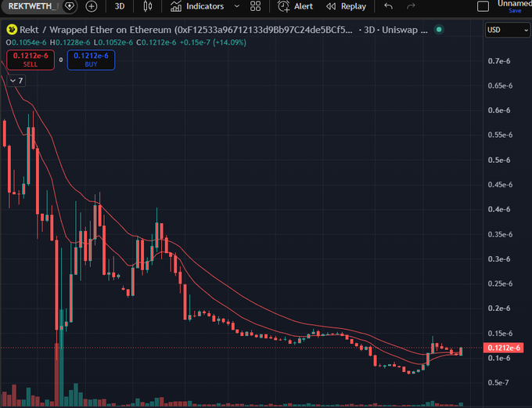Open the 3D timeframe selector
Screen dimensions: 532x408
coord(120,6)
